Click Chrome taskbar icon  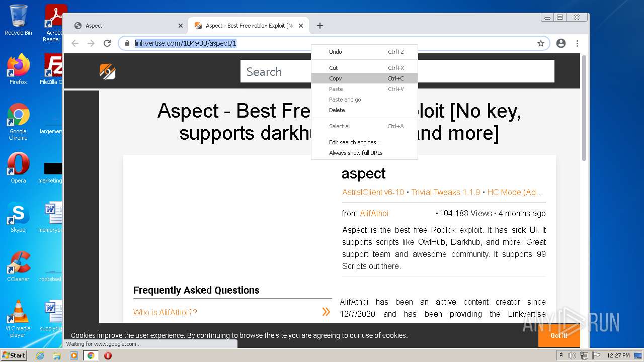click(91, 355)
